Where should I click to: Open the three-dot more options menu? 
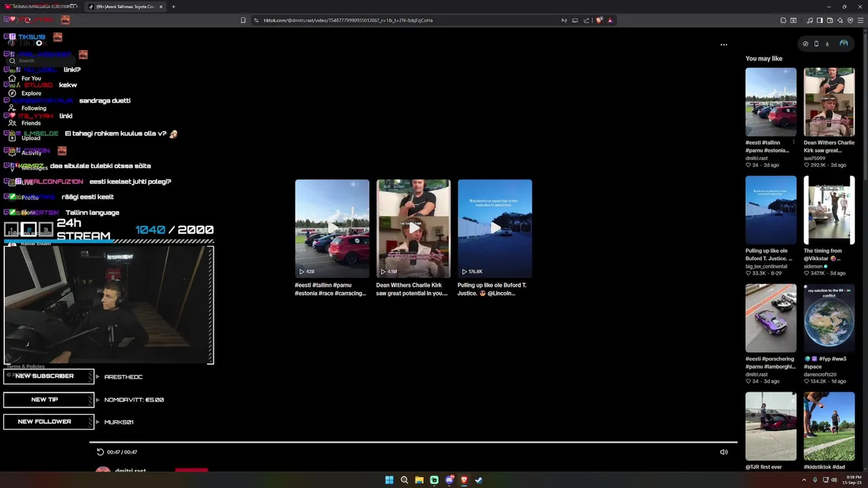coord(724,45)
